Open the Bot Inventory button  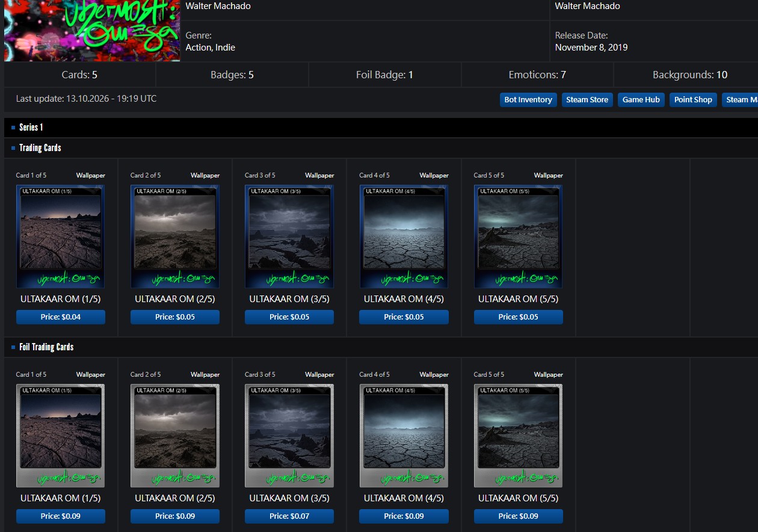point(528,100)
